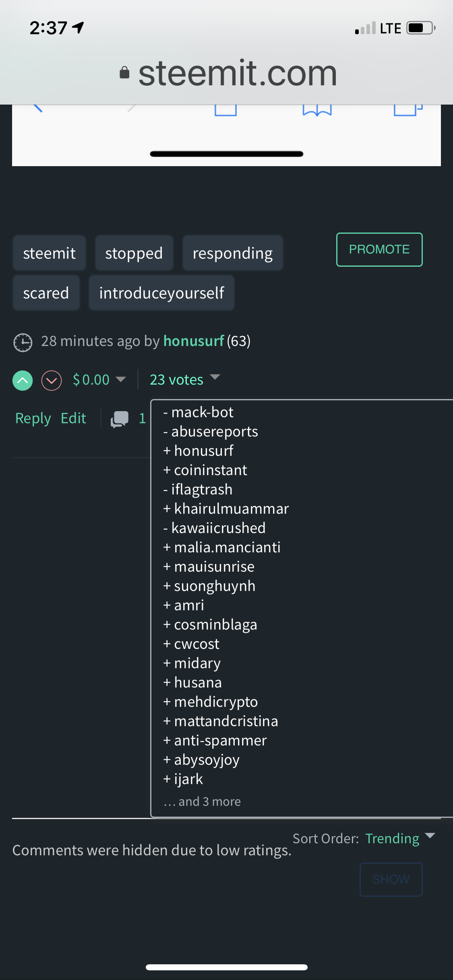
Task: Tap the battery status icon
Action: 421,28
